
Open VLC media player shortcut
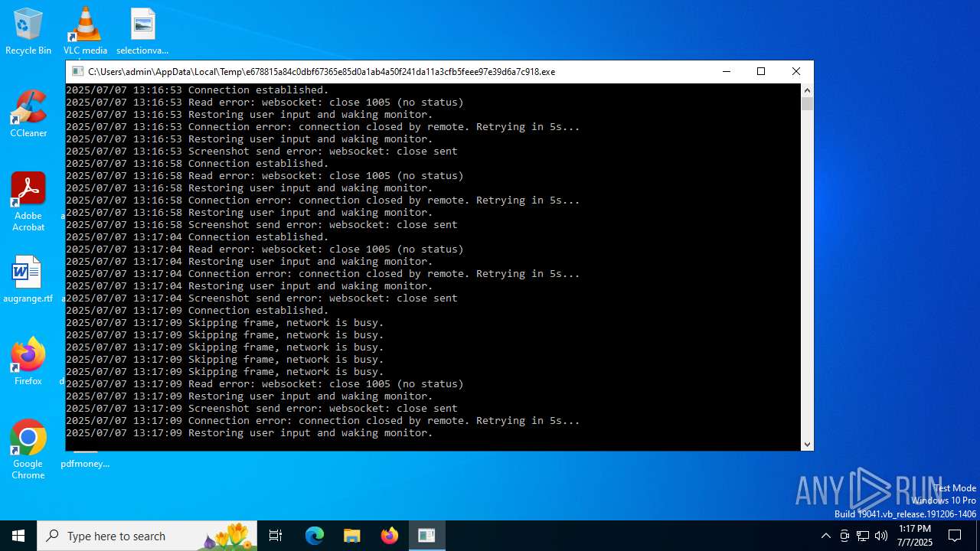(x=85, y=31)
